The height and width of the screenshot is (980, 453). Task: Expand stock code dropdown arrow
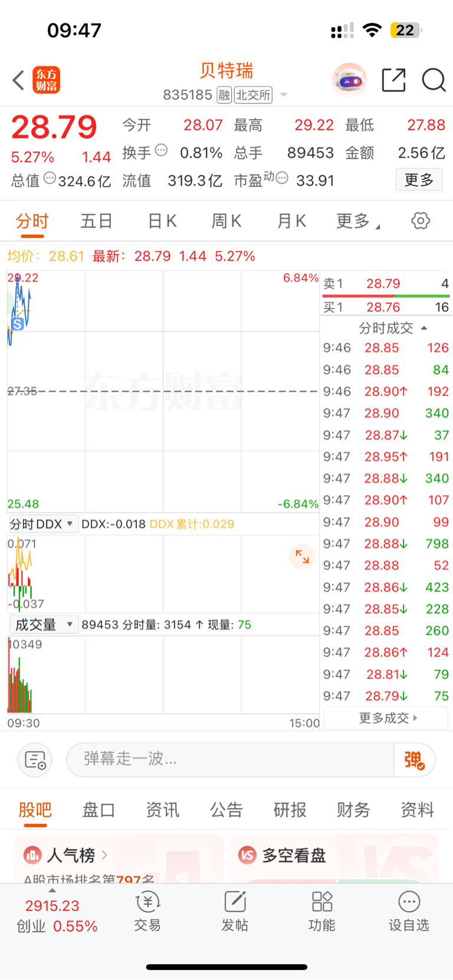284,95
